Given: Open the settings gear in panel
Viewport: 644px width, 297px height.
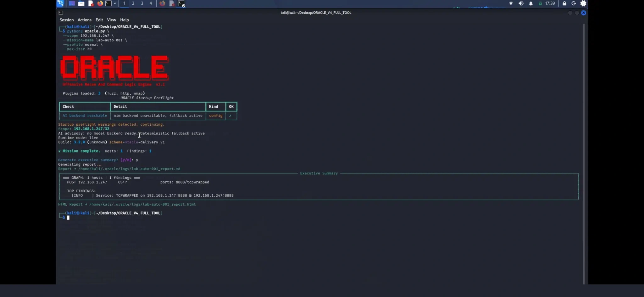Looking at the screenshot, I should point(583,3).
